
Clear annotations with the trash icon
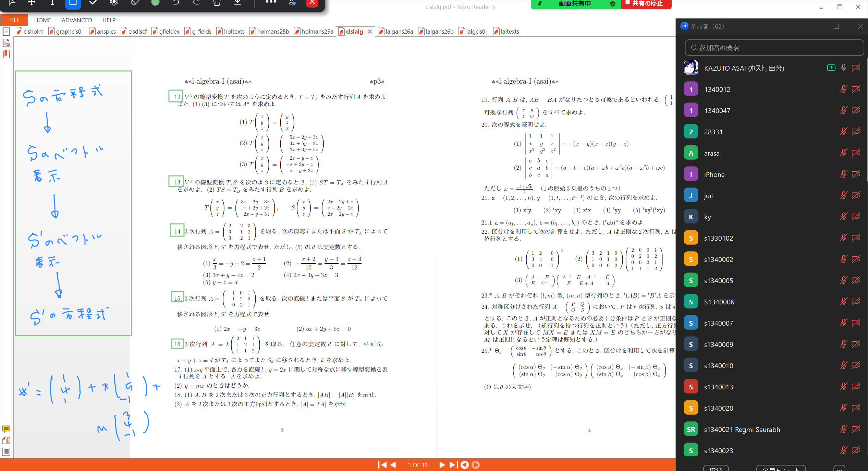pos(217,3)
